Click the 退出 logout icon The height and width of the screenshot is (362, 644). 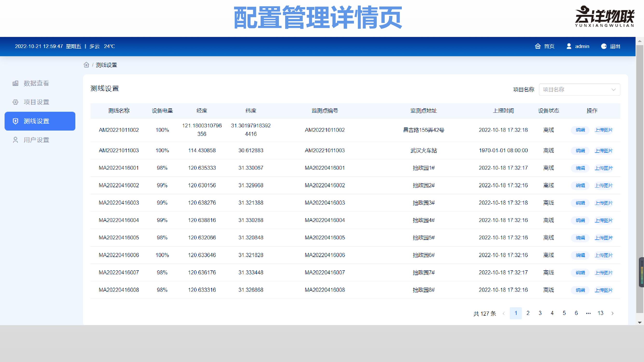pos(603,46)
